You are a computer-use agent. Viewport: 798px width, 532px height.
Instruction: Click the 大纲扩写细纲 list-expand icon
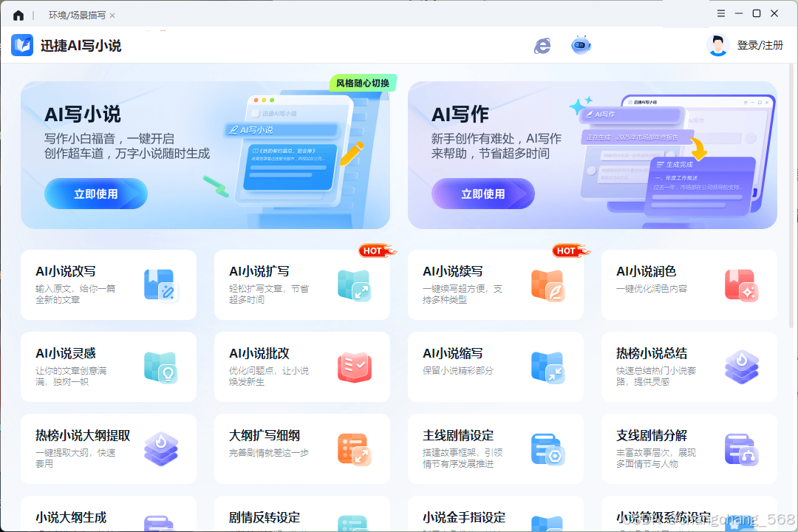point(354,449)
